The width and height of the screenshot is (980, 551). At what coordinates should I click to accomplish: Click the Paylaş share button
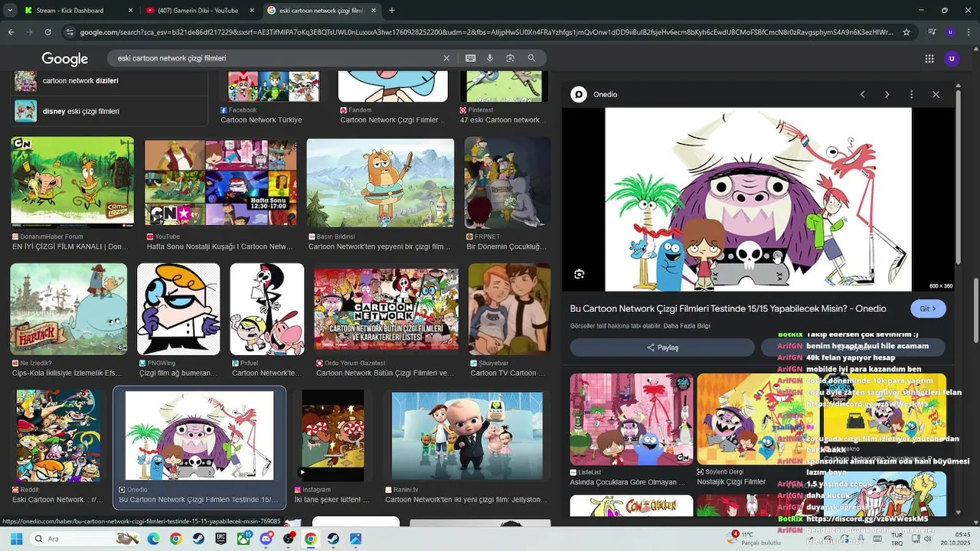[x=662, y=347]
